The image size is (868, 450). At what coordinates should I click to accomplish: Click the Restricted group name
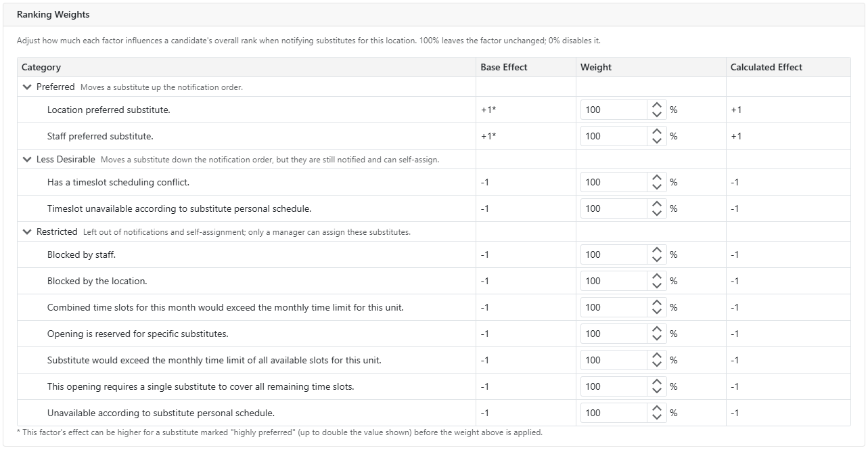57,231
